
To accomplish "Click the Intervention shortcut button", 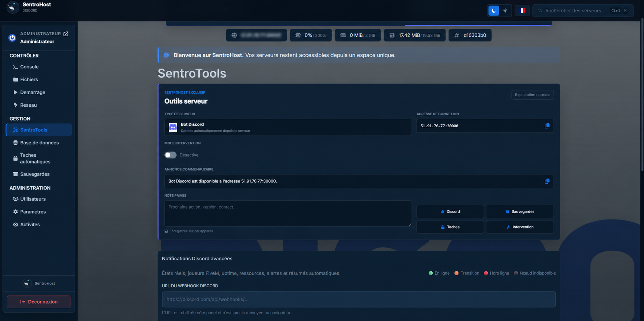I will 520,227.
